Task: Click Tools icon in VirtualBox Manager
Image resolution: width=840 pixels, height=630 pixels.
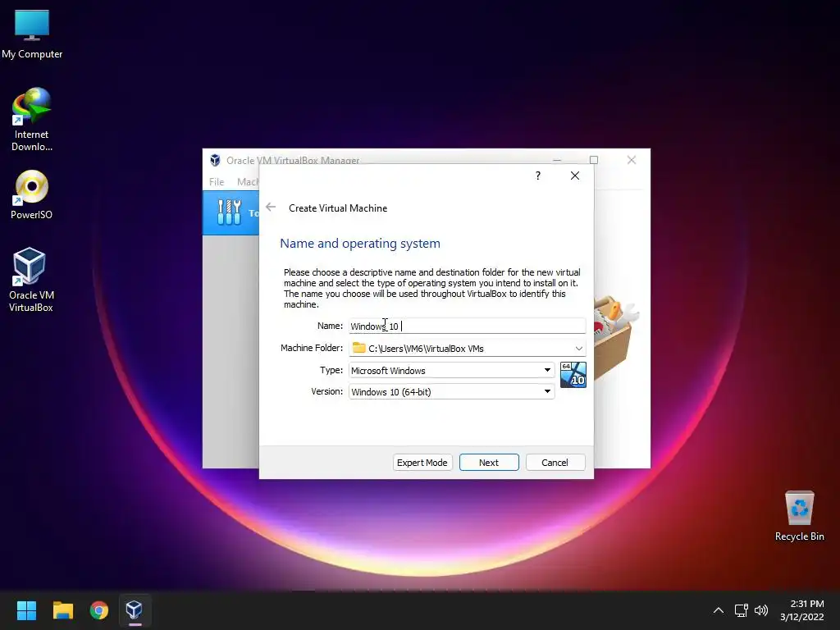Action: point(230,212)
